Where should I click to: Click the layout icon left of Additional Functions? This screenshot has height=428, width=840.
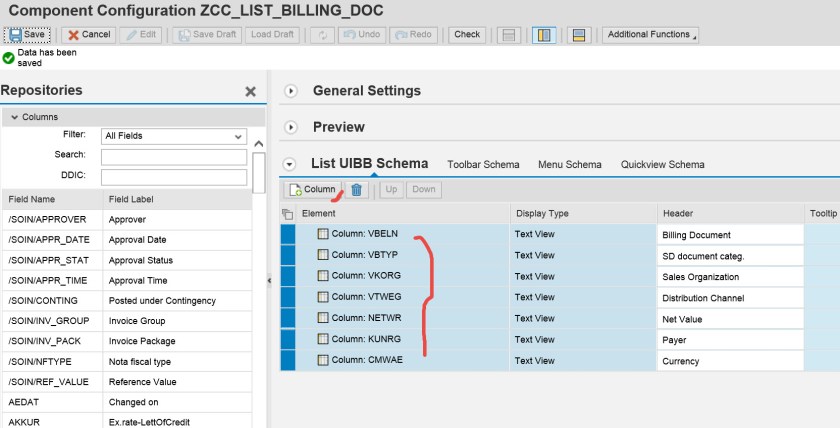[578, 34]
